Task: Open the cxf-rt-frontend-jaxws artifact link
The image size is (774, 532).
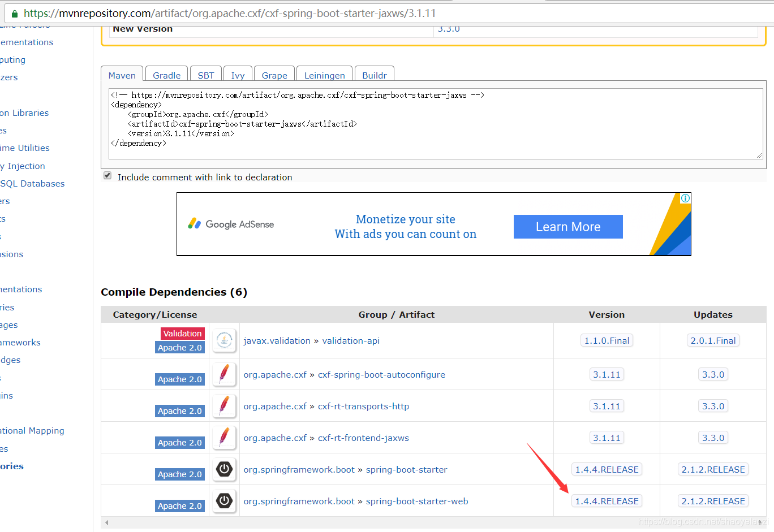Action: (x=363, y=438)
